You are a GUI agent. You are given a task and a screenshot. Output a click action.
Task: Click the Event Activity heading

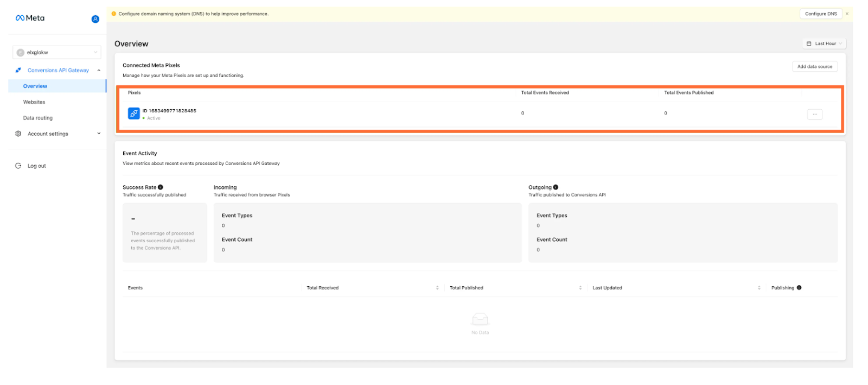[x=140, y=153]
